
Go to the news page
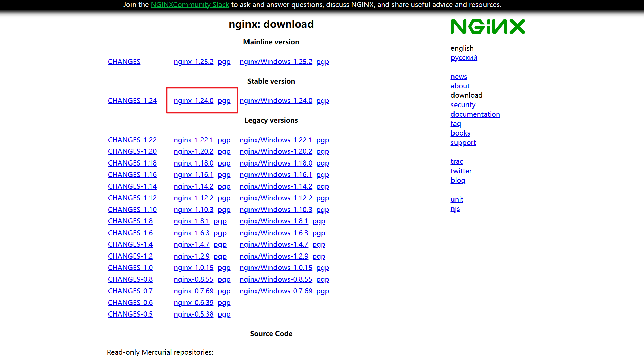[x=459, y=77]
